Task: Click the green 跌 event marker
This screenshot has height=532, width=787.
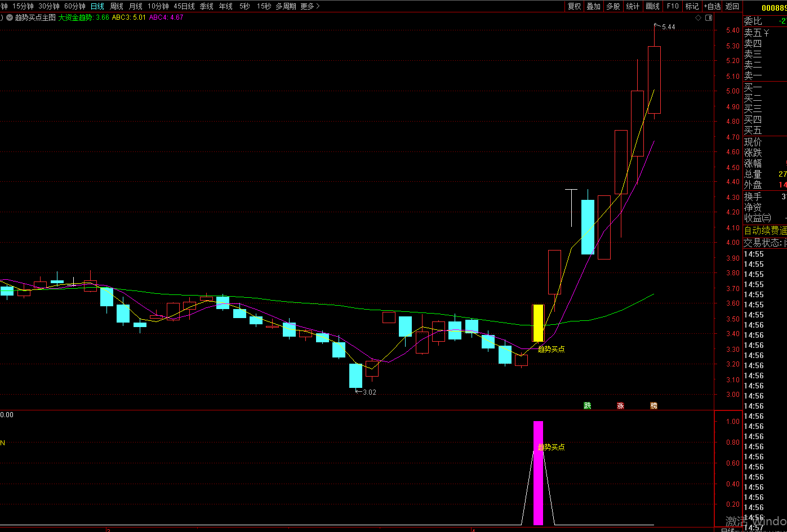Action: 588,405
